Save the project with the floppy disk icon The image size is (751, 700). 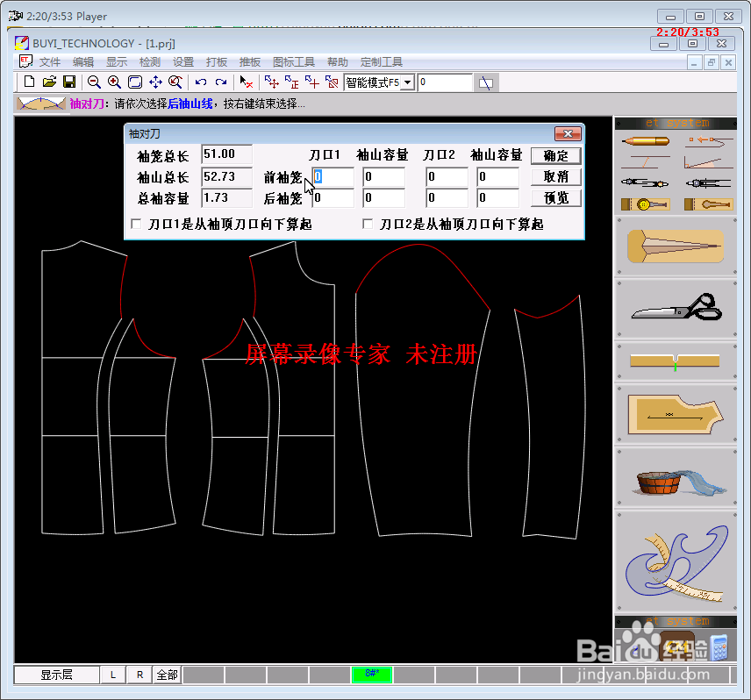(x=69, y=82)
